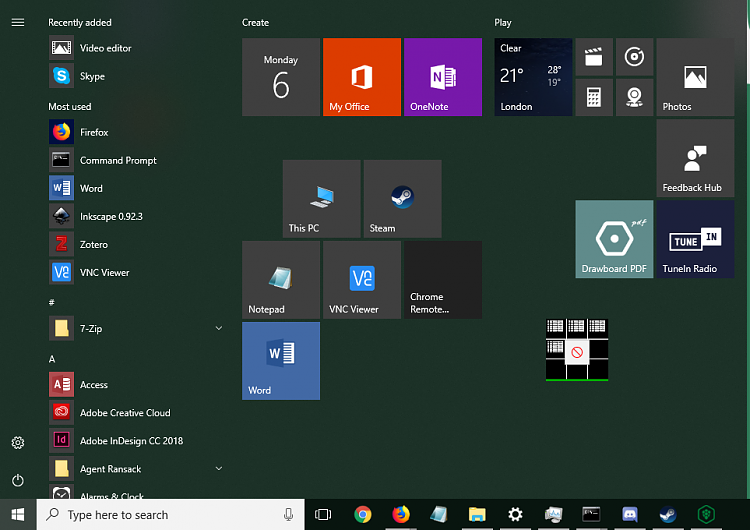Open the My Office tile
750x530 pixels.
pyautogui.click(x=362, y=77)
